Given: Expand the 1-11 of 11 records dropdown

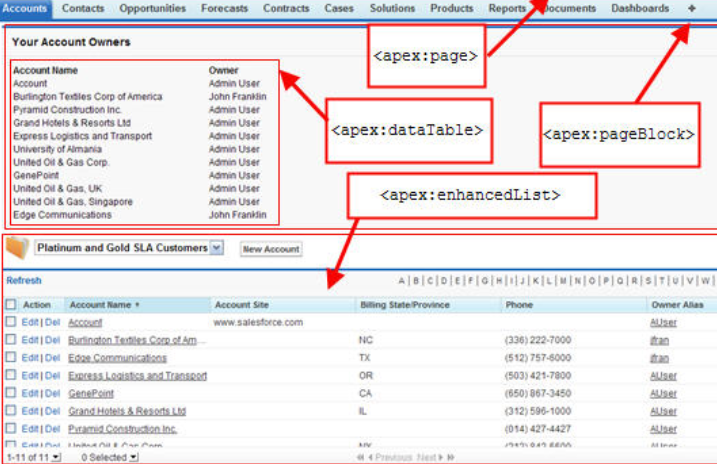Looking at the screenshot, I should [56, 457].
